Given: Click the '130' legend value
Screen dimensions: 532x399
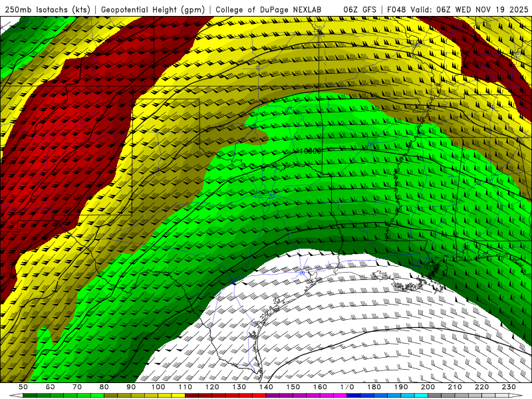Looking at the screenshot, I should 239,387.
